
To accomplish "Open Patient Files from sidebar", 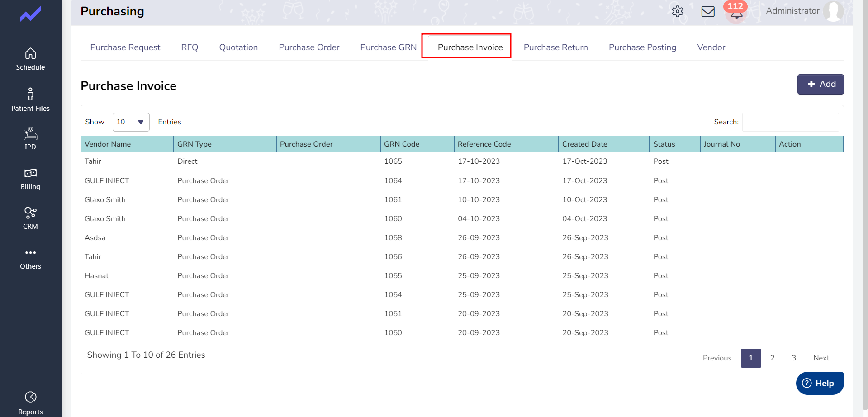I will coord(30,100).
